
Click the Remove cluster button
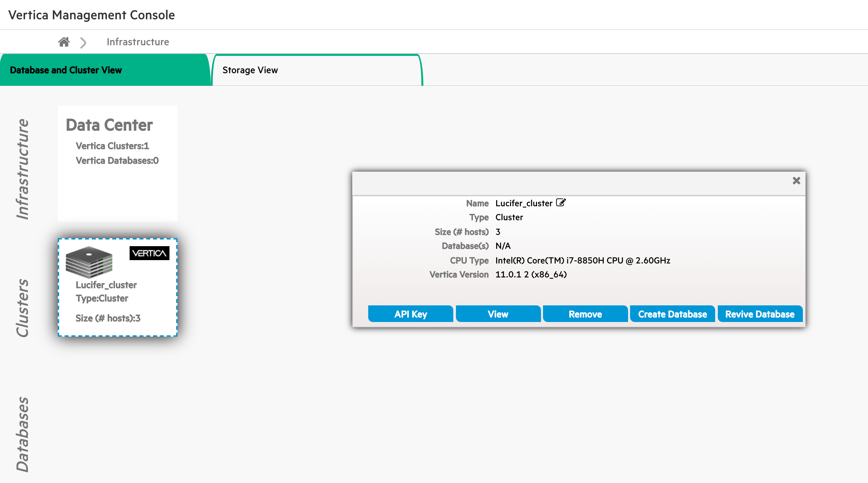pyautogui.click(x=585, y=314)
